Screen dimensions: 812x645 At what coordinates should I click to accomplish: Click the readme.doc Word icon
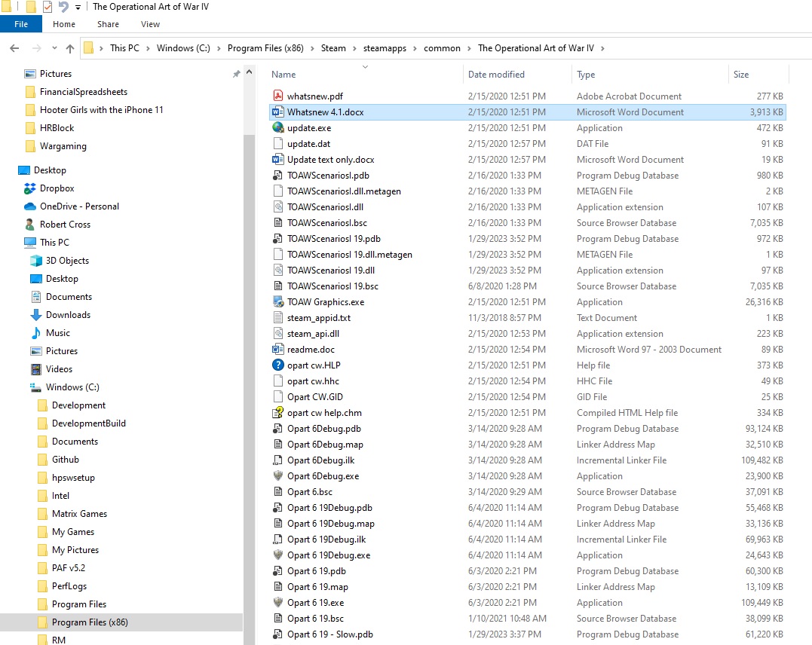click(x=278, y=350)
